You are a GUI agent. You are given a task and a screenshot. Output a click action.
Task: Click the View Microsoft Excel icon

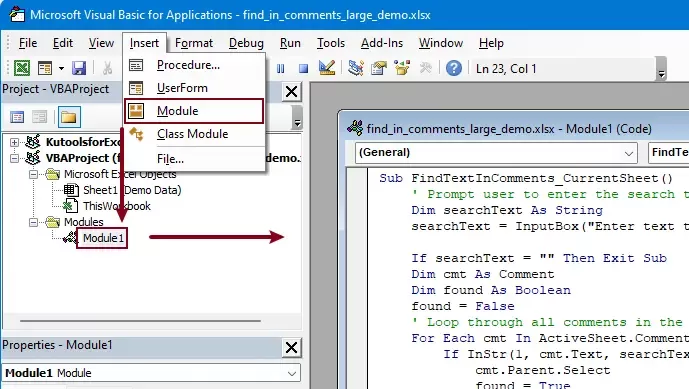[22, 68]
